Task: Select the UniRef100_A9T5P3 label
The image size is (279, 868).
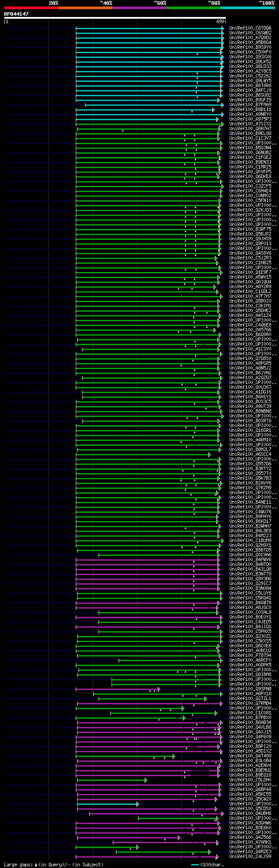Action: coord(250,119)
